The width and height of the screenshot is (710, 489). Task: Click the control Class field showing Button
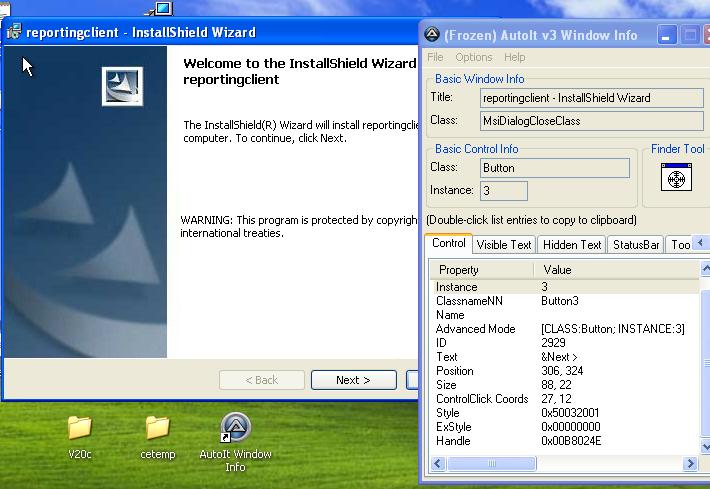[x=555, y=168]
